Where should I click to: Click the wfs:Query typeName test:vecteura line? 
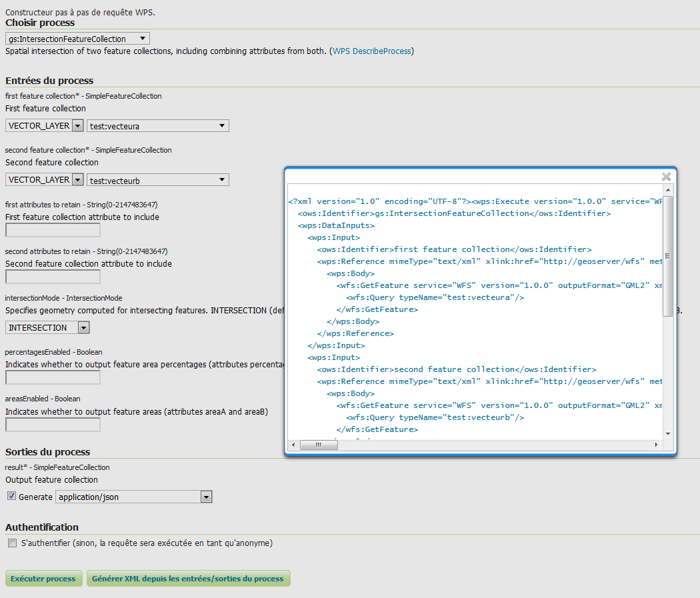(435, 297)
